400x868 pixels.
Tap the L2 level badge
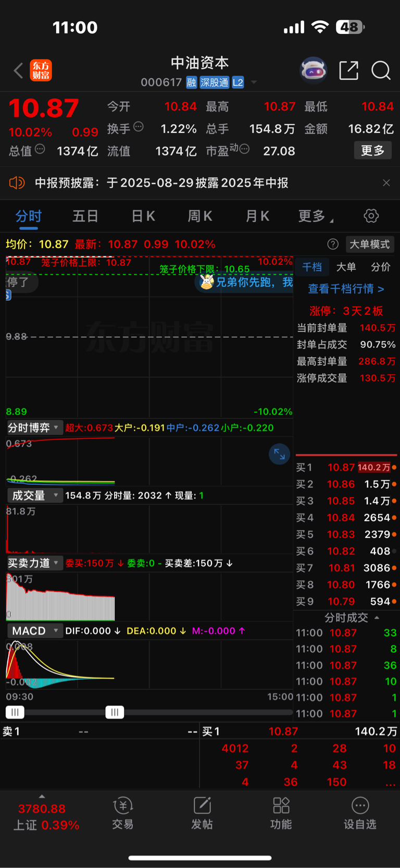coord(238,82)
